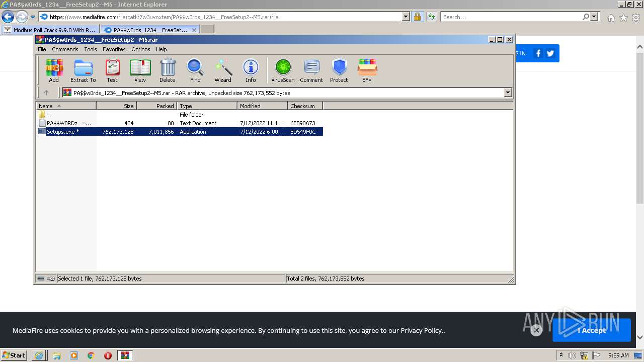Image resolution: width=644 pixels, height=362 pixels.
Task: Select the Setups.exe file row
Action: point(180,132)
